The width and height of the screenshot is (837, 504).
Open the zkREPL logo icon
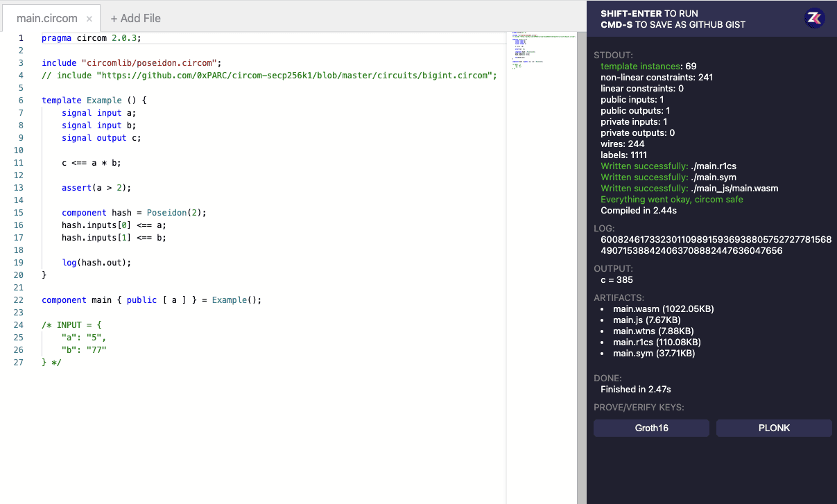click(814, 19)
